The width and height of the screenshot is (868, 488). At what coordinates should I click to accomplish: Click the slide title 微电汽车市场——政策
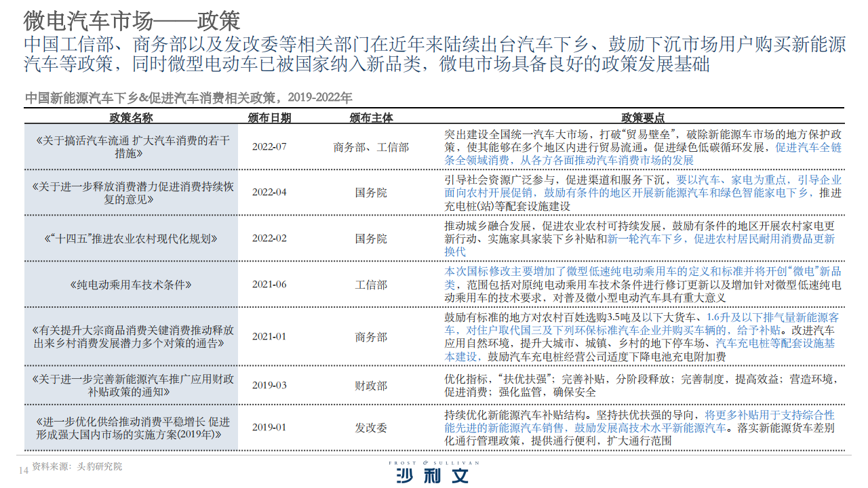click(132, 20)
